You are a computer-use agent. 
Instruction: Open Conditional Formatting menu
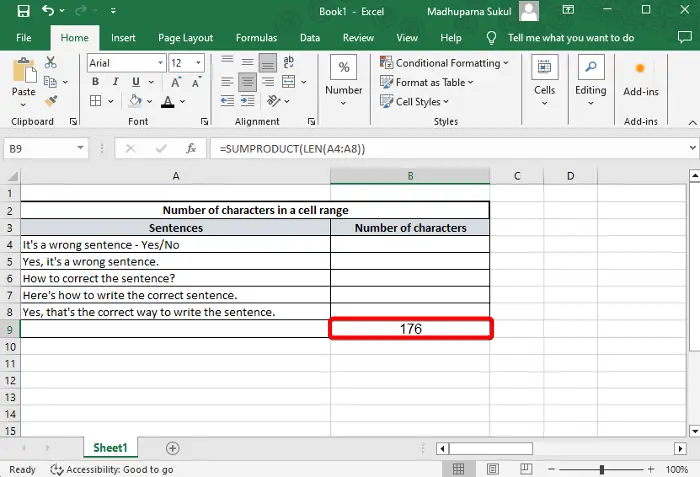[x=444, y=63]
